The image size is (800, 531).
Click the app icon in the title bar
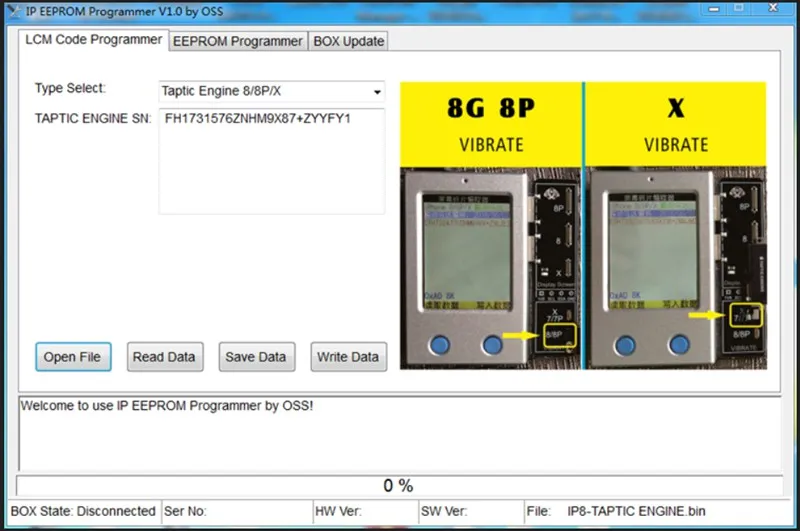tap(14, 11)
